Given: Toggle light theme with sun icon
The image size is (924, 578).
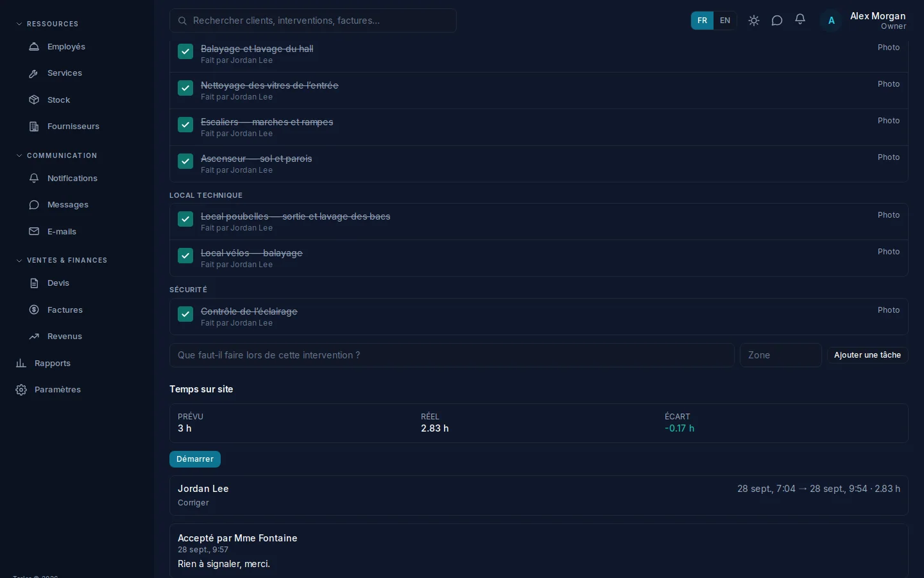Looking at the screenshot, I should [x=754, y=21].
